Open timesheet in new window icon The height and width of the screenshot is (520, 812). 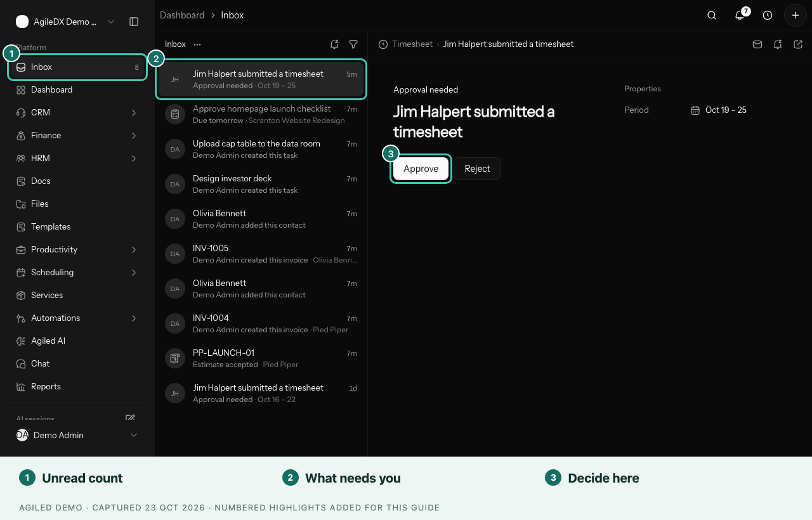(798, 44)
